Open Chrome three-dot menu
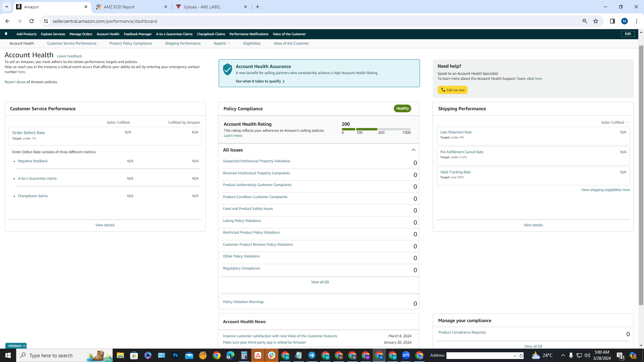 point(636,21)
